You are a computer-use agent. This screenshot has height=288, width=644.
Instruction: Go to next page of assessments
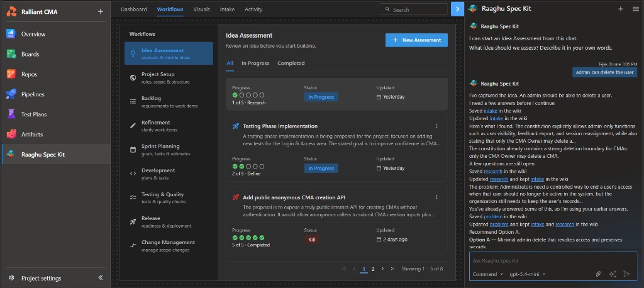(383, 269)
